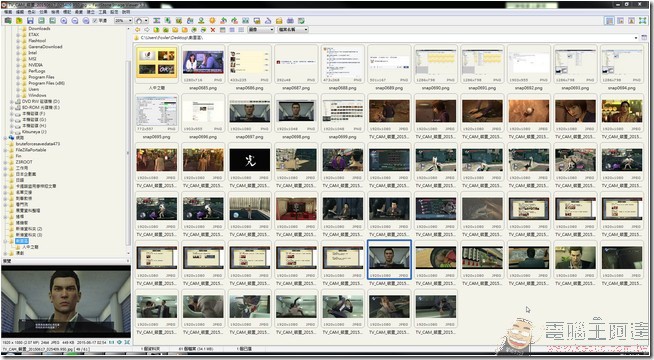This screenshot has width=654, height=360.
Task: Open the address bar path history dropdown arrow
Action: 636,38
